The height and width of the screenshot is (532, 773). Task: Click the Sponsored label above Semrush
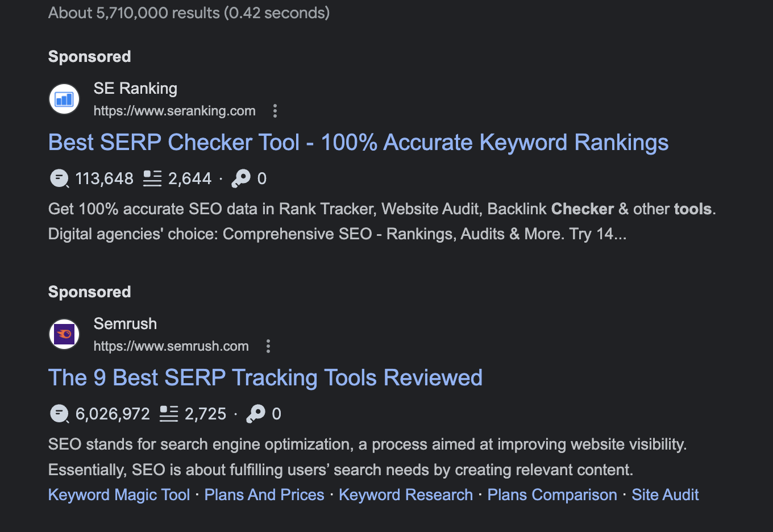(x=89, y=292)
